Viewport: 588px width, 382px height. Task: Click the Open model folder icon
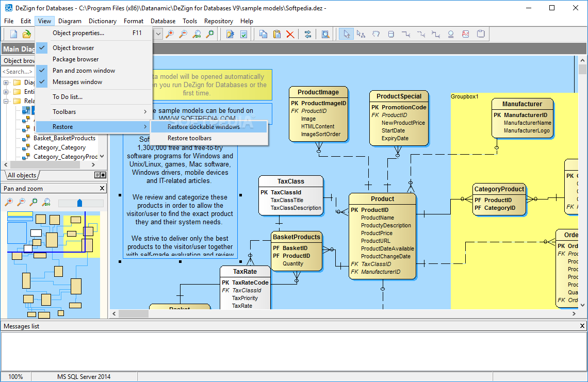[x=27, y=34]
